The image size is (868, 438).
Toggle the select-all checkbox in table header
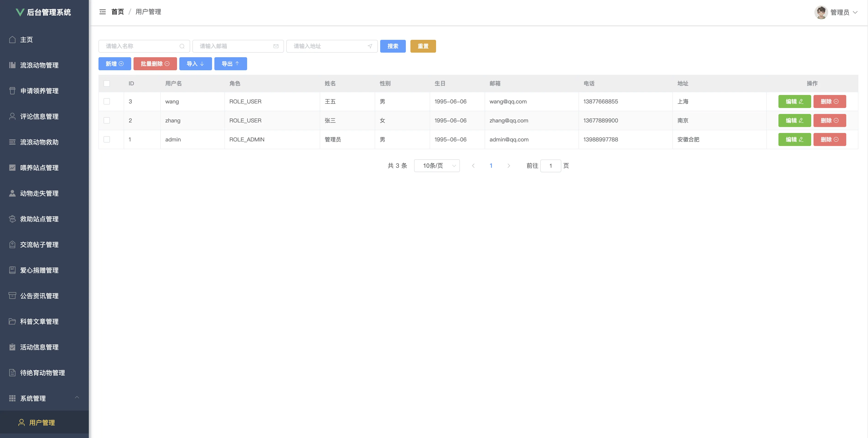point(107,84)
